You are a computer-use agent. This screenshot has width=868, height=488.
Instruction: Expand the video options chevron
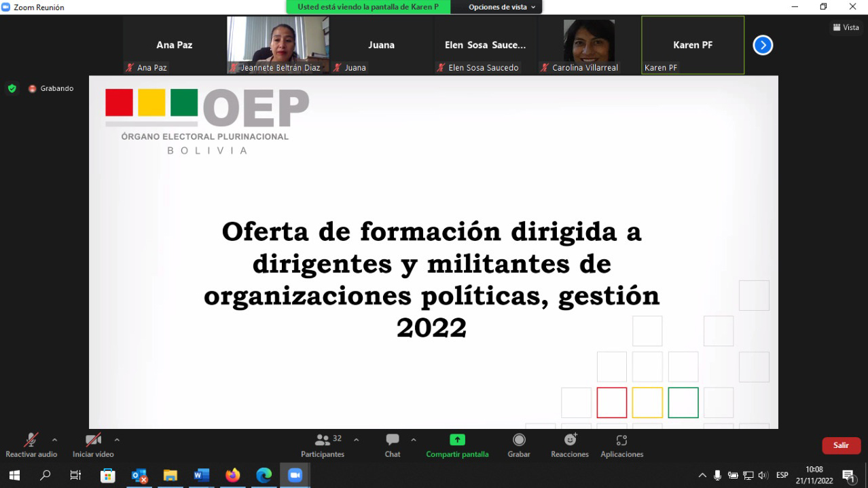[117, 440]
